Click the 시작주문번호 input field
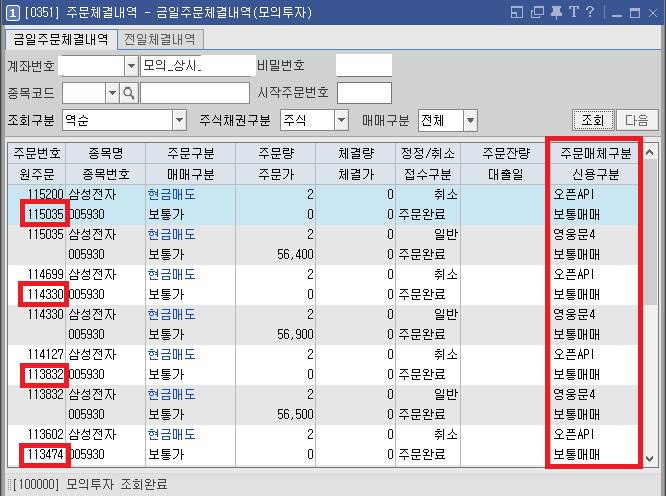Viewport: 666px width, 496px height. [x=364, y=93]
